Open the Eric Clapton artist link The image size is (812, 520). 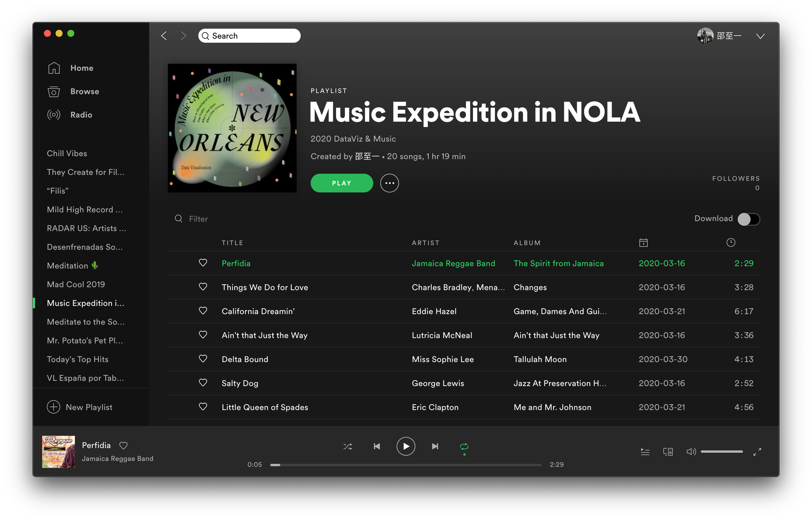(x=435, y=407)
